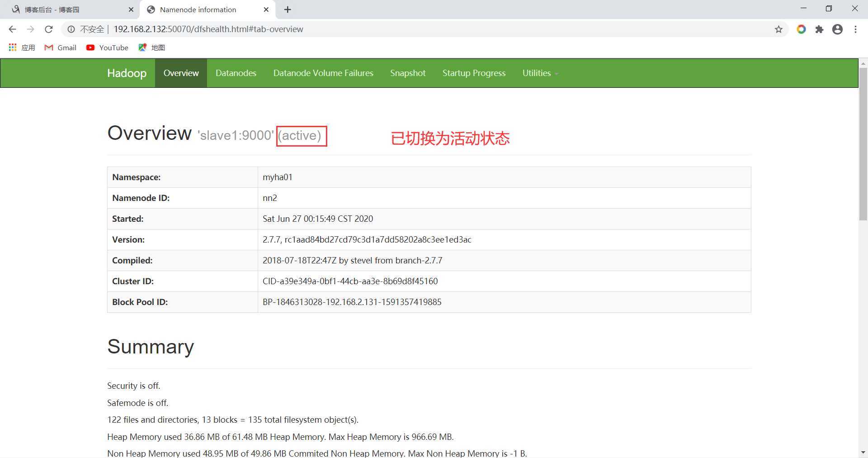Open Chrome three-dot menu
The height and width of the screenshot is (458, 868).
click(x=855, y=29)
